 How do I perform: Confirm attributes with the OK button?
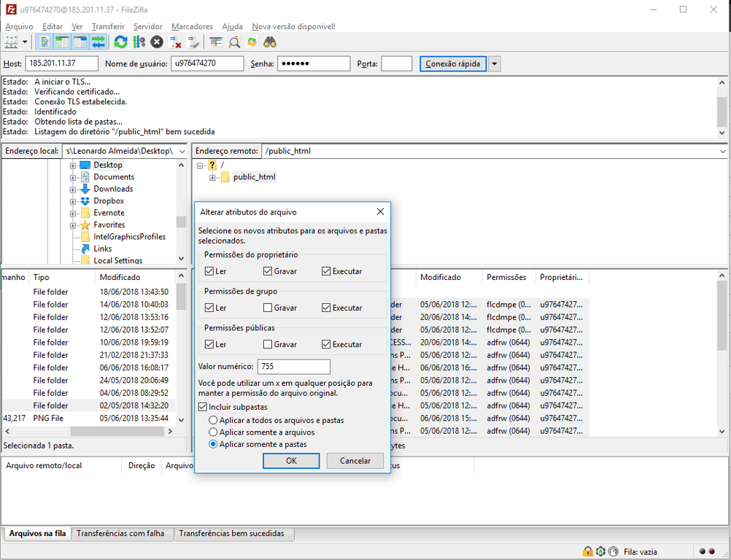(291, 460)
